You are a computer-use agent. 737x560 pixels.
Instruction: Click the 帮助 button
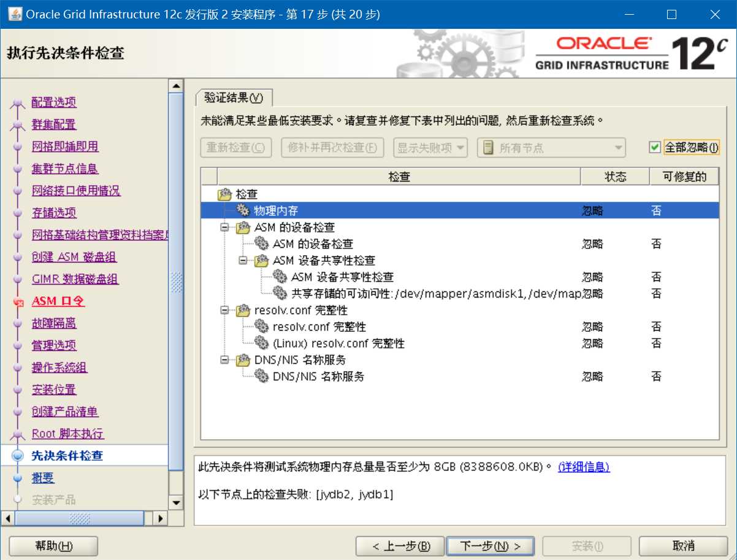point(54,546)
